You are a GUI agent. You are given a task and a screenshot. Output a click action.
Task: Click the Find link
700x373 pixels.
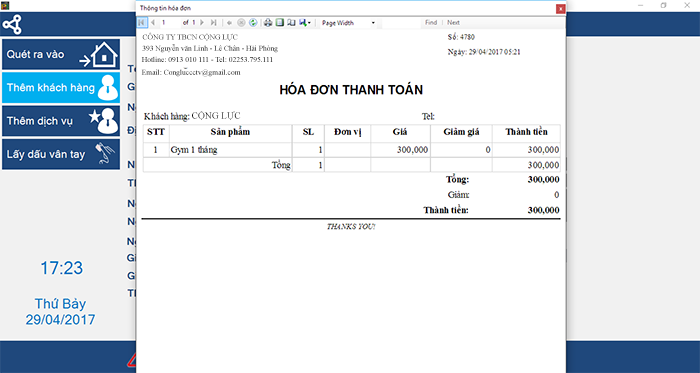pos(431,22)
